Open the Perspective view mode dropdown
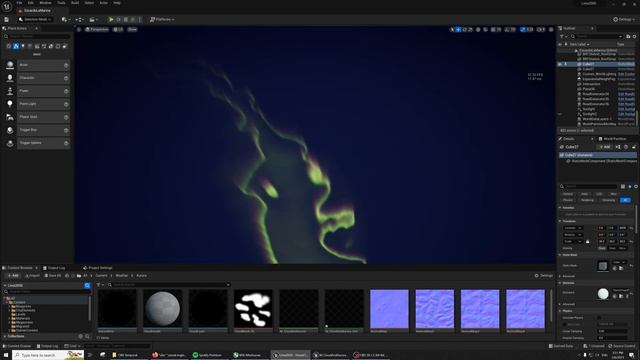The height and width of the screenshot is (360, 640). click(97, 29)
